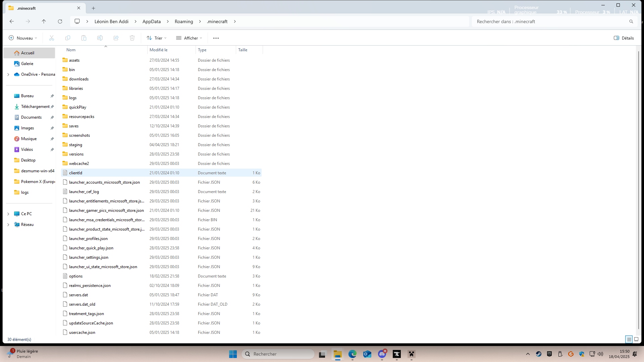644x362 pixels.
Task: Expand chevron after .minecraft in breadcrumb
Action: click(x=235, y=21)
